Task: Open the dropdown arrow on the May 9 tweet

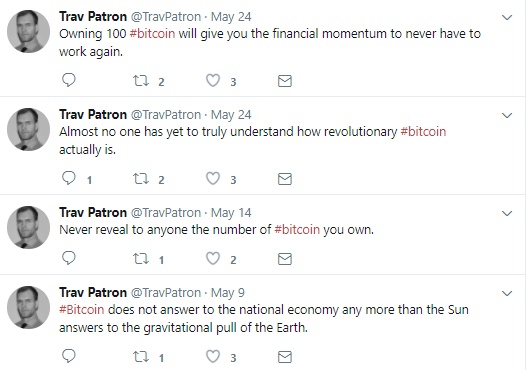Action: click(x=507, y=294)
